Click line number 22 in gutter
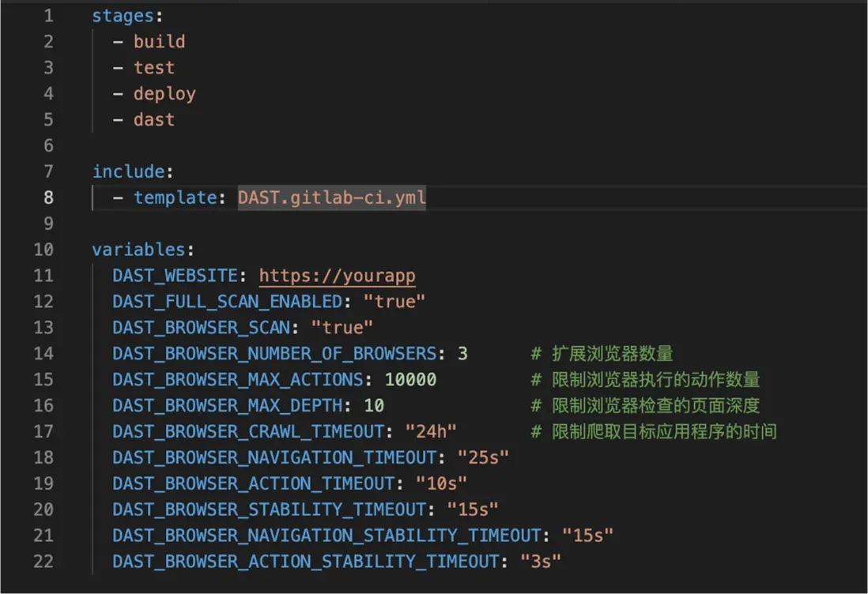 click(43, 562)
